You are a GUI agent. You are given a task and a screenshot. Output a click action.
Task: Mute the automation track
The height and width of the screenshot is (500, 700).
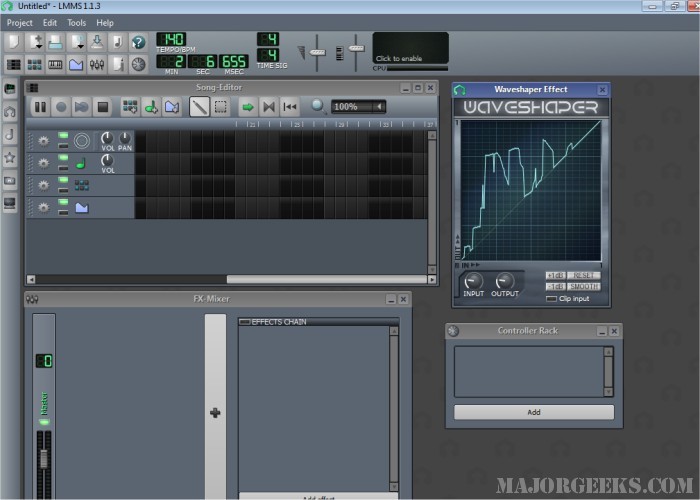coord(63,202)
